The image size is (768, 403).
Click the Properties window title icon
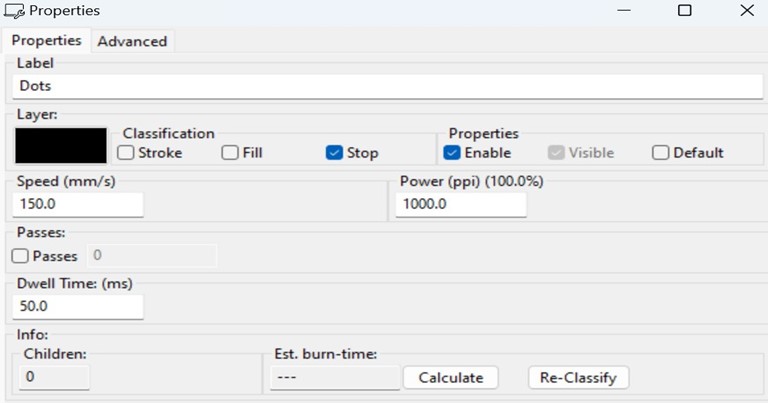pos(15,11)
